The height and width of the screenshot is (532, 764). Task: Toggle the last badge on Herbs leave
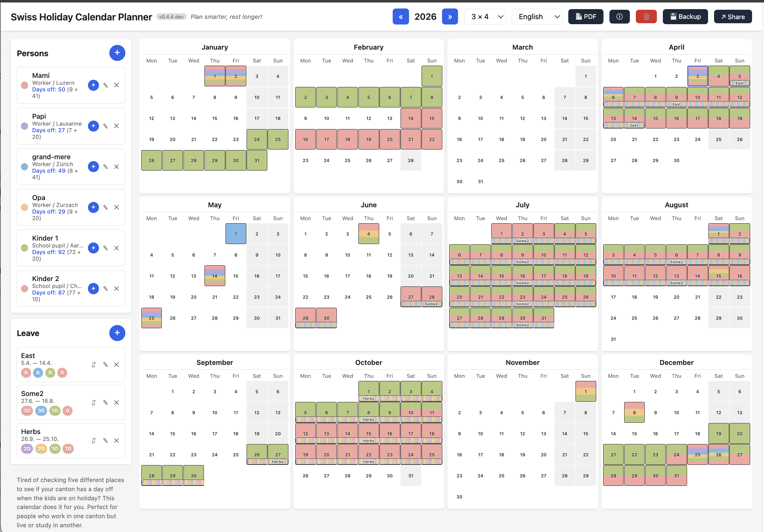coord(68,448)
